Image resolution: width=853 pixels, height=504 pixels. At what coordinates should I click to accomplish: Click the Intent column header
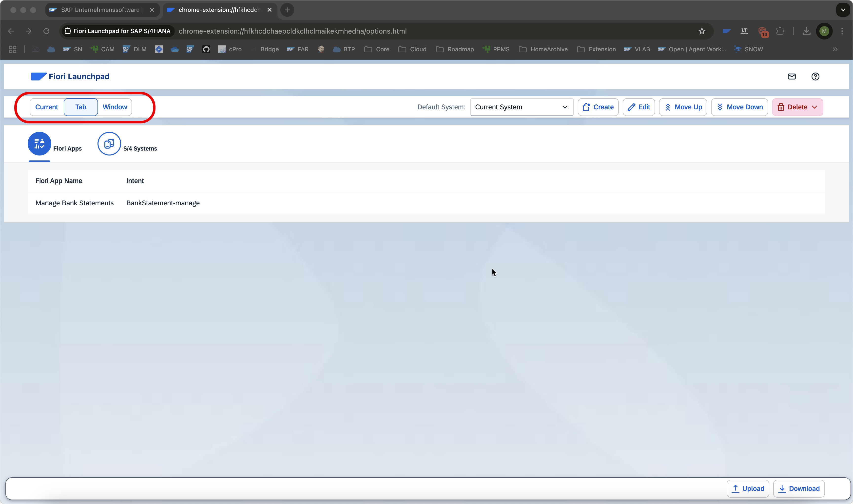tap(135, 181)
